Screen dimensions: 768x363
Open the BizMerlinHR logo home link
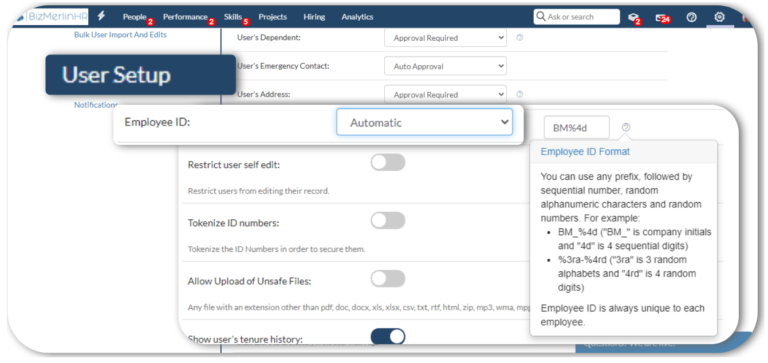click(x=51, y=16)
